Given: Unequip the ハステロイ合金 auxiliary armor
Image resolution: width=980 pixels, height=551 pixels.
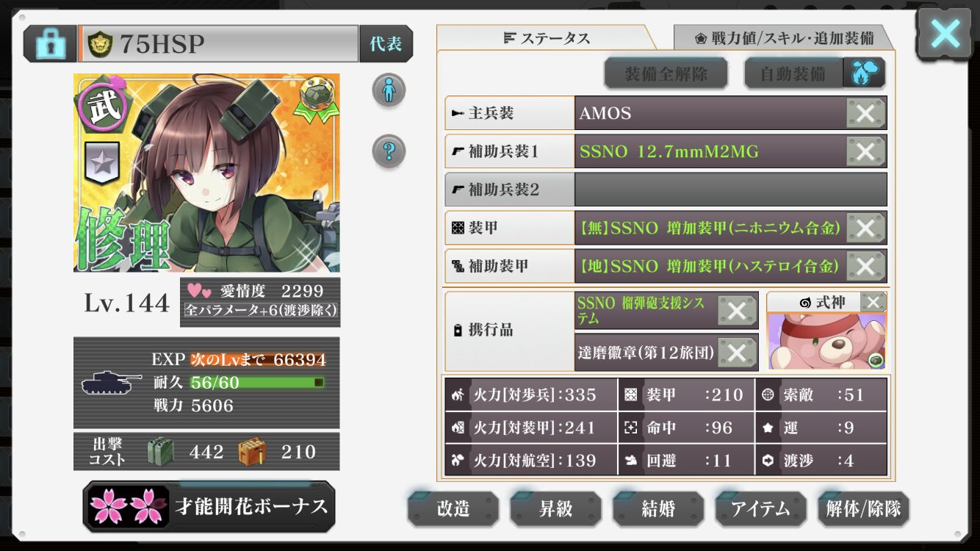Looking at the screenshot, I should tap(865, 266).
